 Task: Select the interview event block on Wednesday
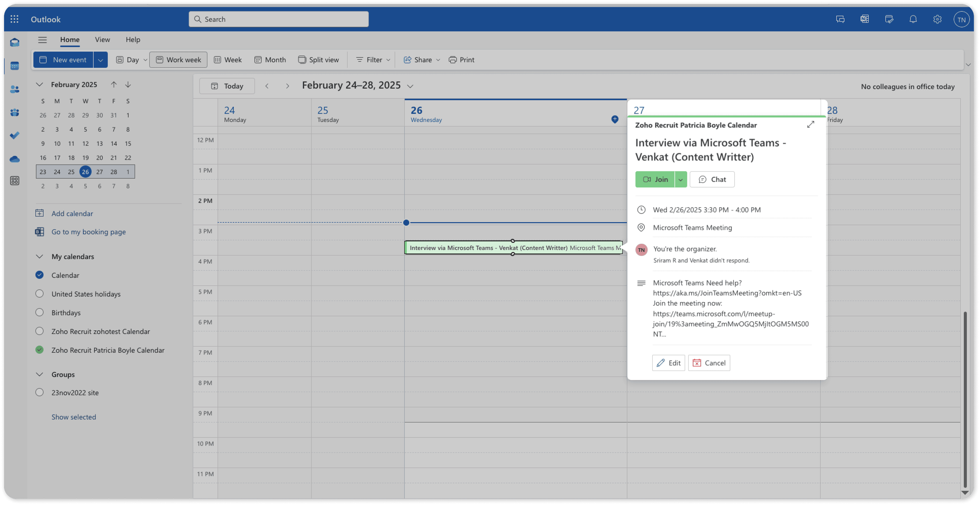(x=513, y=248)
